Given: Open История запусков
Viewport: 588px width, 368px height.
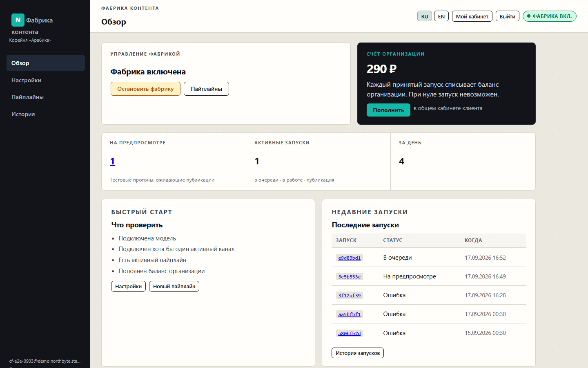Looking at the screenshot, I should 358,353.
